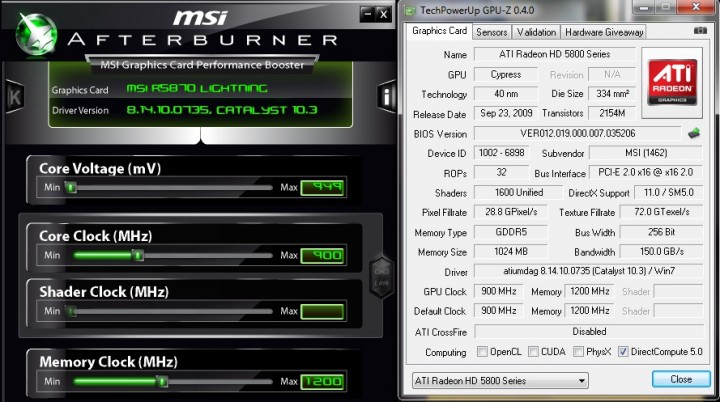Click the Bus Width value 256 Bit
720x402 pixels.
coord(661,232)
